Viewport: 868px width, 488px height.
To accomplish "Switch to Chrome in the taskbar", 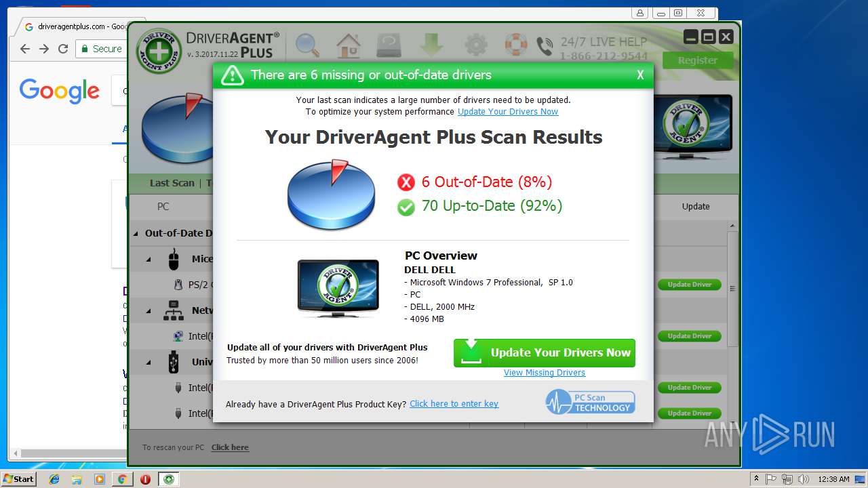I will point(123,479).
